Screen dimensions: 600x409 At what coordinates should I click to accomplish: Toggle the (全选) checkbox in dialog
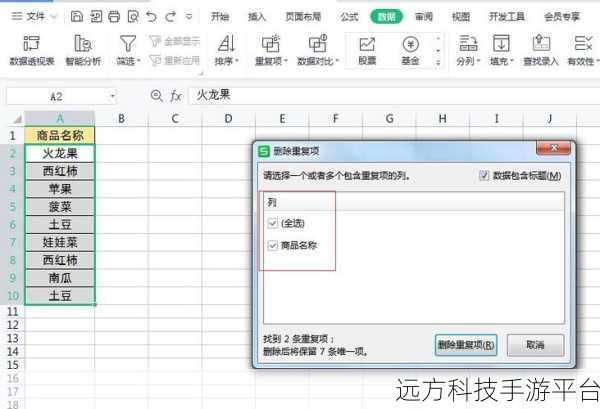point(272,223)
